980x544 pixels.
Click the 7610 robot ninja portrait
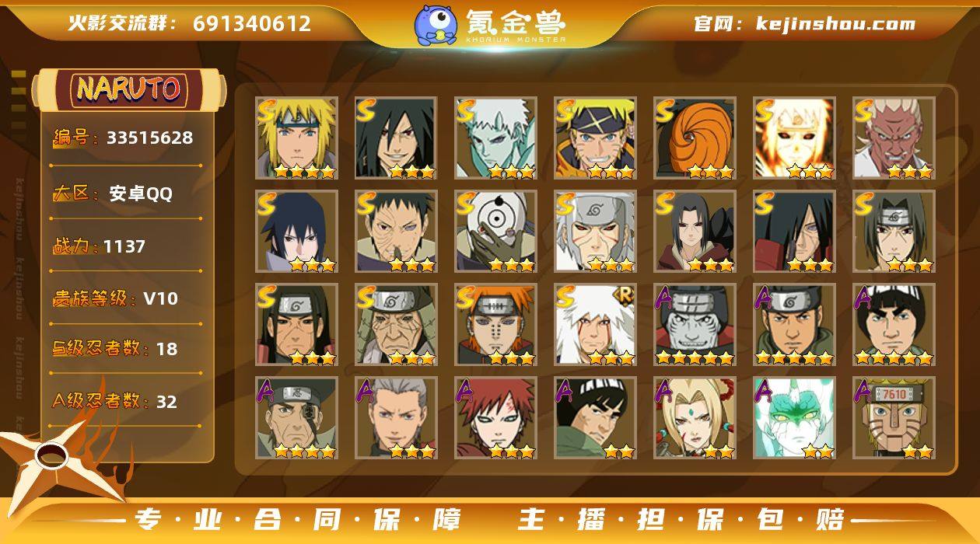point(894,417)
